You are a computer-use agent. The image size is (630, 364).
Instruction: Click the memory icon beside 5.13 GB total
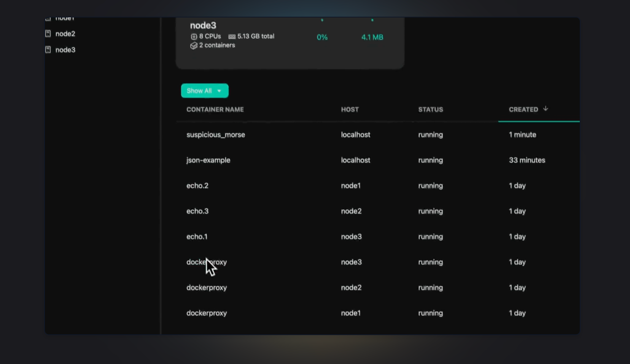(x=232, y=36)
